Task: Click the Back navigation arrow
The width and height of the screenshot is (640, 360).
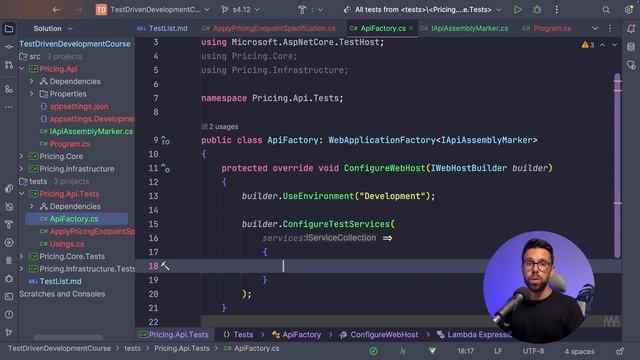Action: point(56,9)
